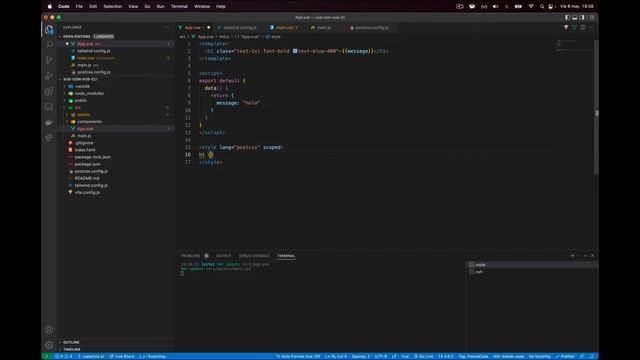Click Go Live in status bar

point(424,356)
